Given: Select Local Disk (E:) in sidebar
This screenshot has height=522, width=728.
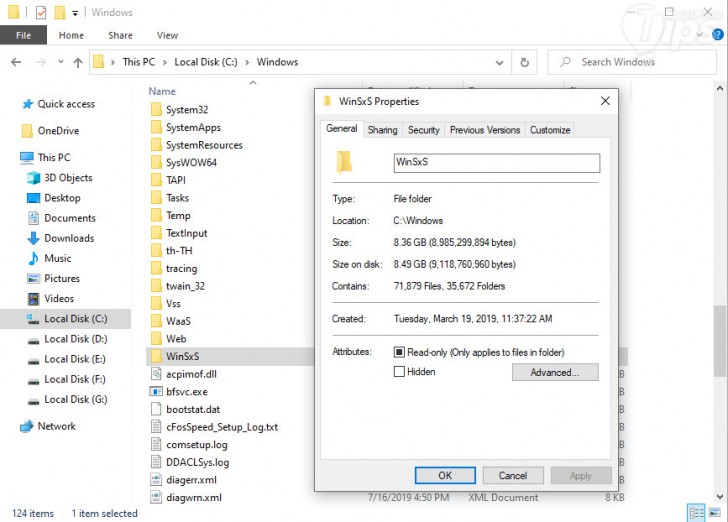Looking at the screenshot, I should click(66, 359).
